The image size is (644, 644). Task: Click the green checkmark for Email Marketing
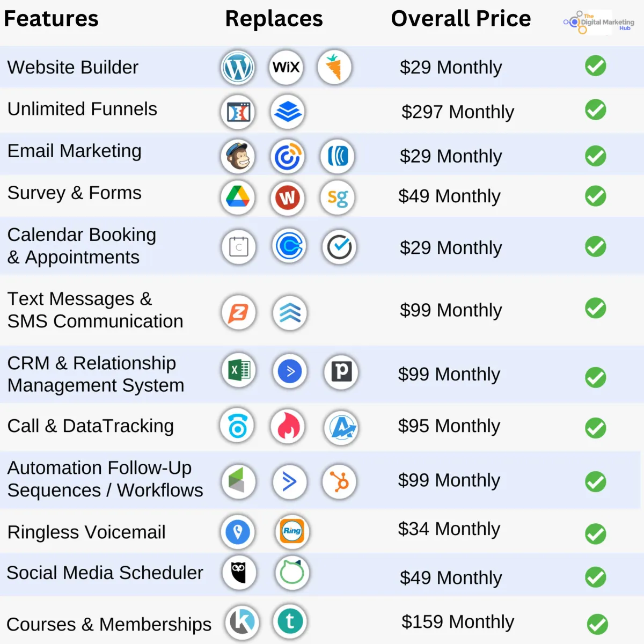pos(596,156)
